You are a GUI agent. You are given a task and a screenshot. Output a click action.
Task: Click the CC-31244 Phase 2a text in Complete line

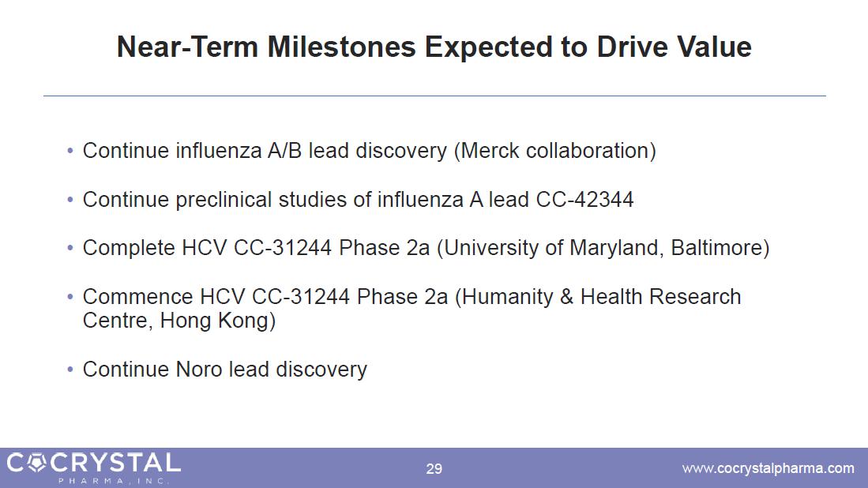coord(332,248)
